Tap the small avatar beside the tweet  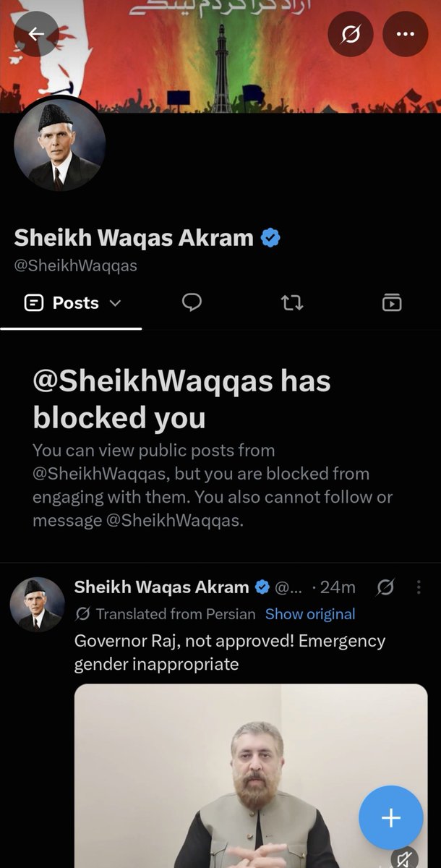tap(37, 605)
